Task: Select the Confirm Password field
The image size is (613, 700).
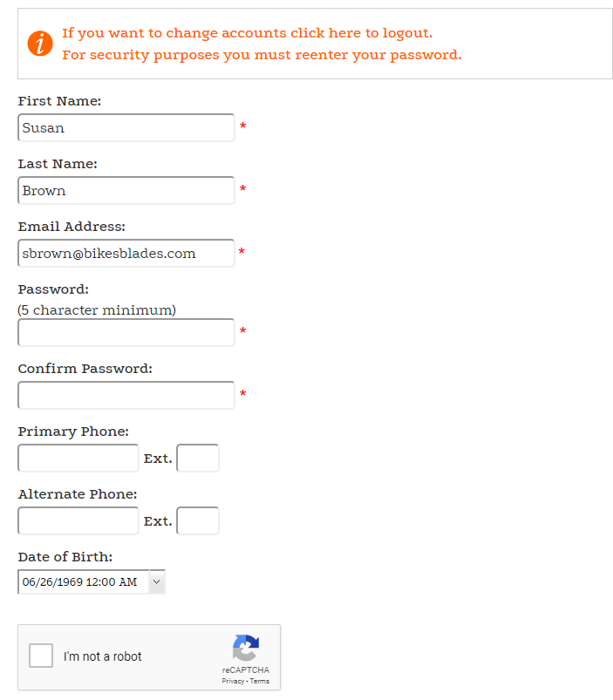Action: 126,395
